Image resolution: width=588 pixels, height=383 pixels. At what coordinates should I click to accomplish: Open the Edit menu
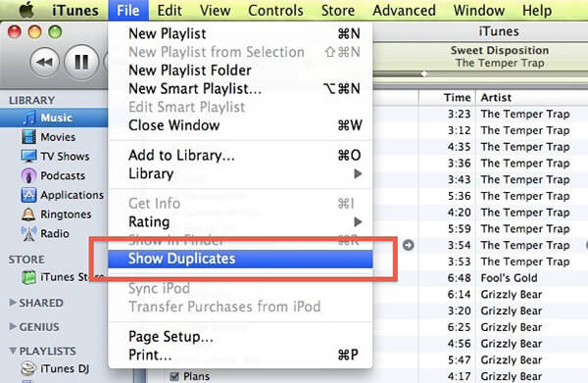click(x=170, y=10)
